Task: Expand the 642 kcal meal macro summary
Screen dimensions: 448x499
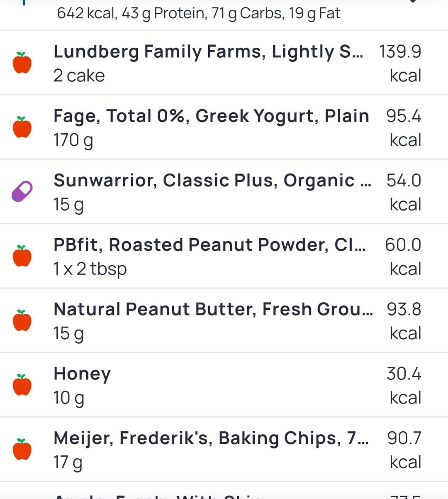Action: pos(199,13)
